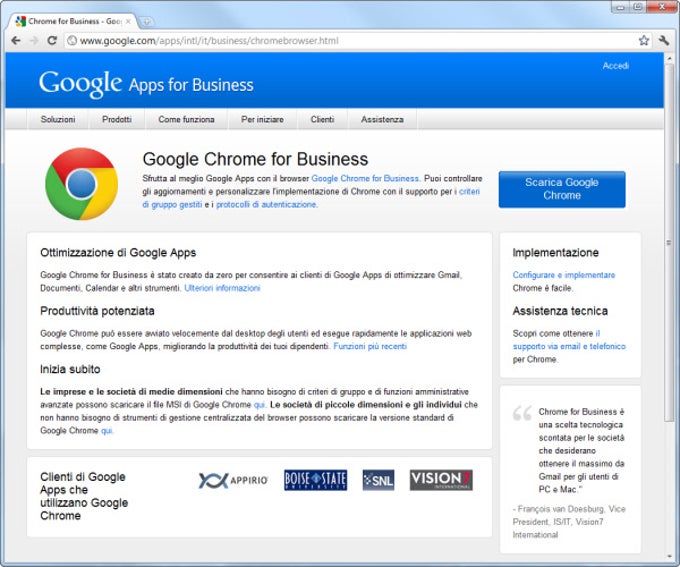The height and width of the screenshot is (567, 680).
Task: Click the Produttività potenziata heading
Action: point(97,311)
